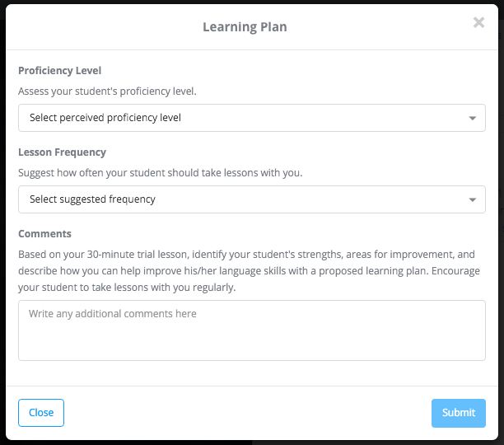The height and width of the screenshot is (445, 504).
Task: Click the white Close button
Action: point(41,413)
